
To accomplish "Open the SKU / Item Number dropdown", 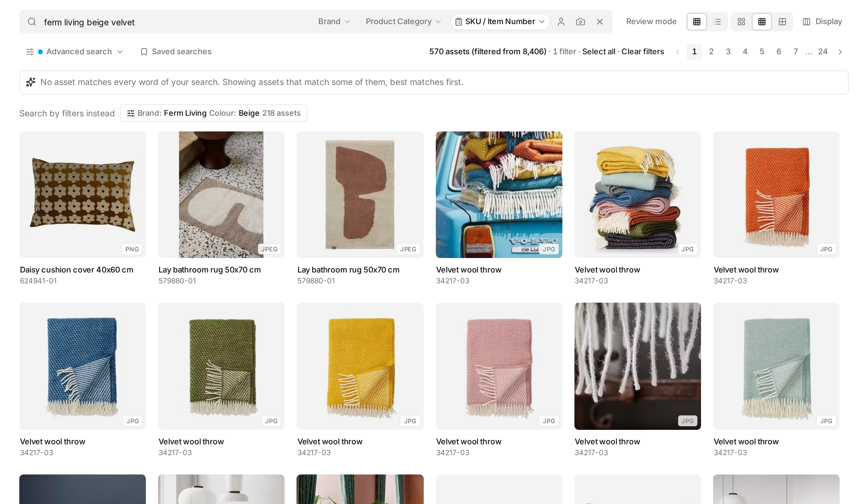I will point(500,22).
